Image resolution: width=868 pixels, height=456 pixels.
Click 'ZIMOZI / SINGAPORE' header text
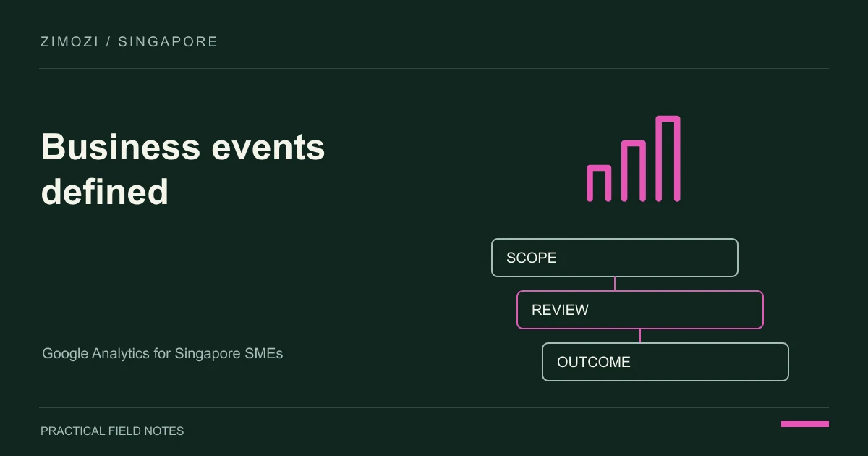click(129, 42)
